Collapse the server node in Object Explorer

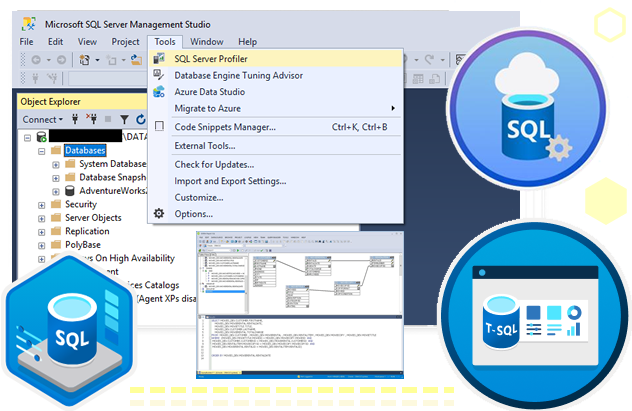(x=27, y=138)
